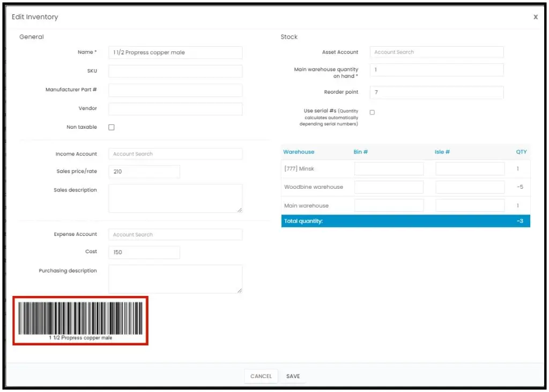
Task: Click the Isle # column header
Action: click(x=442, y=152)
